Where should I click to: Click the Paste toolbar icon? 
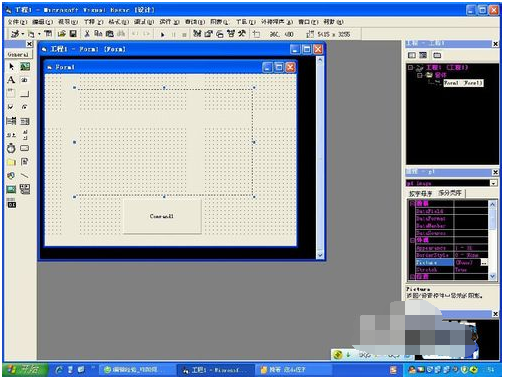pos(110,33)
